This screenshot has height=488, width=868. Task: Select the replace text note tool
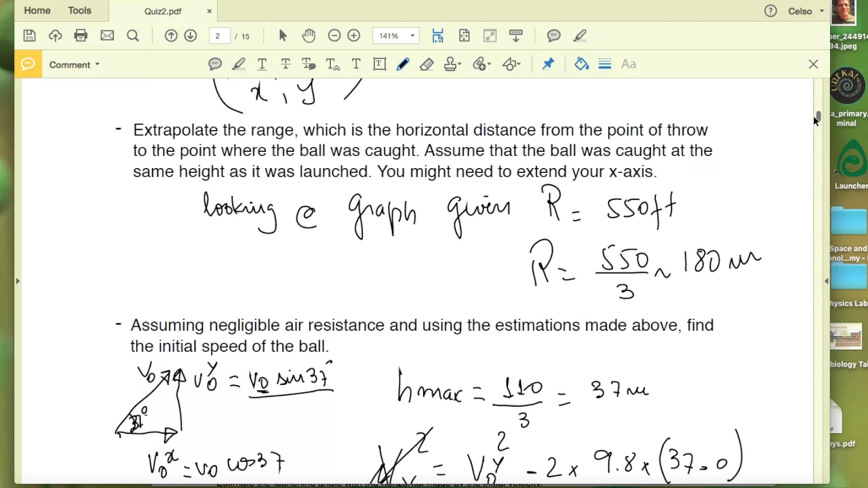309,64
